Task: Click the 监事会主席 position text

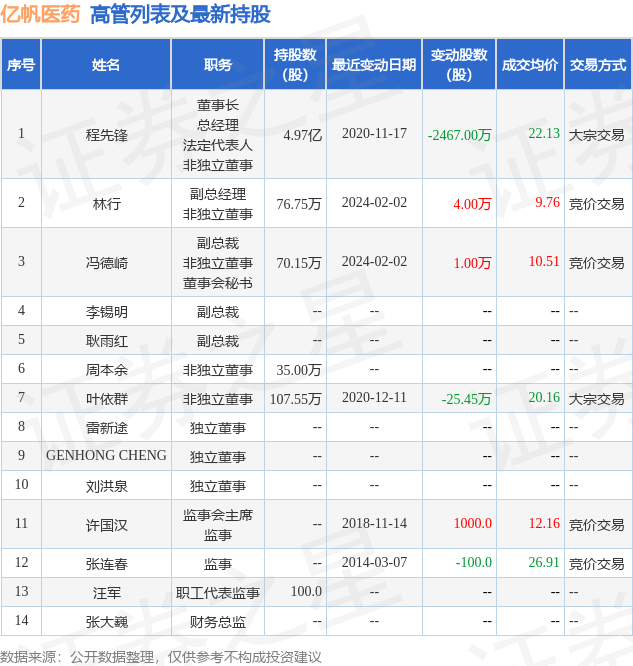Action: (218, 515)
